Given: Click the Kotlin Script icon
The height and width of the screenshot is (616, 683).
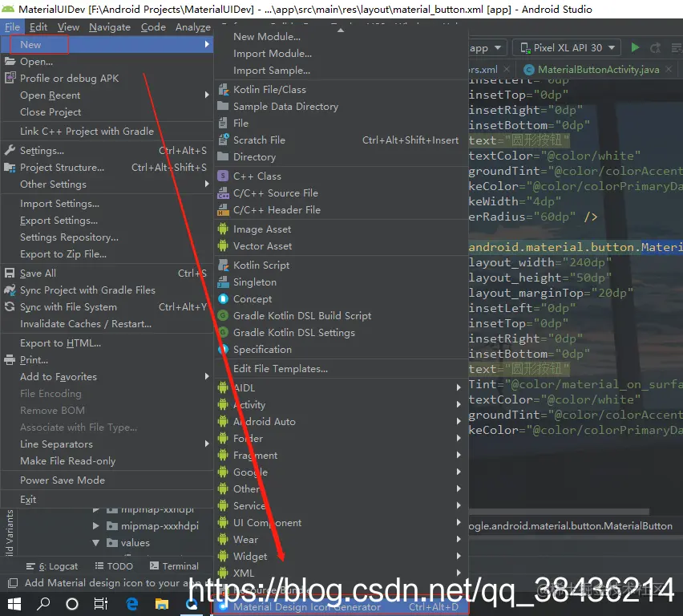Looking at the screenshot, I should (x=223, y=265).
